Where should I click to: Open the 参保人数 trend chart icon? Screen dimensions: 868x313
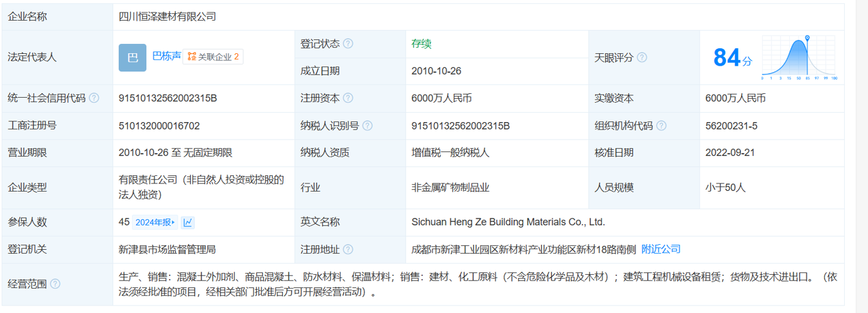click(188, 222)
